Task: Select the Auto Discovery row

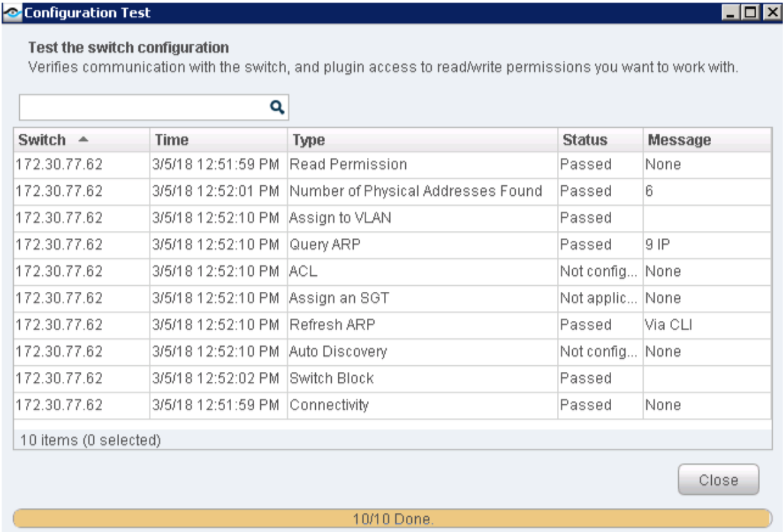Action: [x=338, y=352]
